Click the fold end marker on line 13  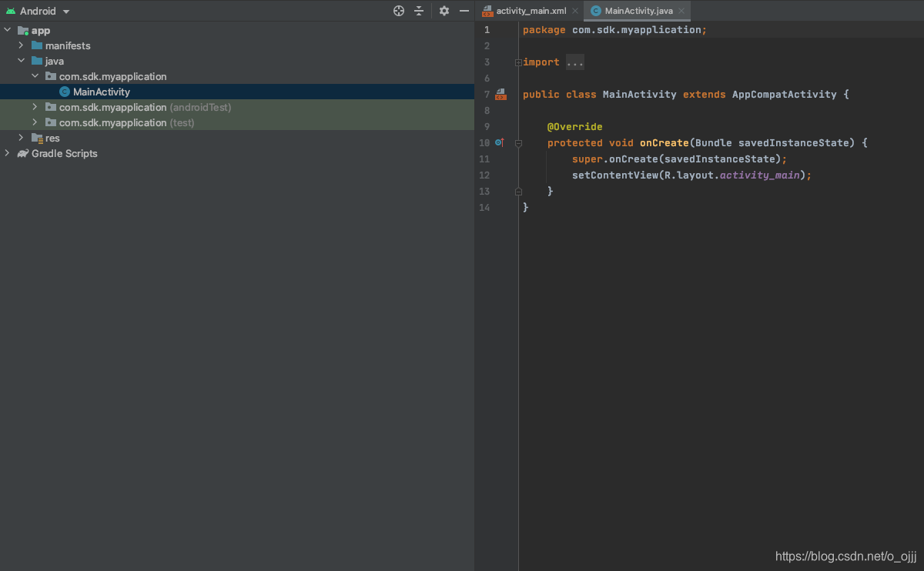tap(518, 191)
